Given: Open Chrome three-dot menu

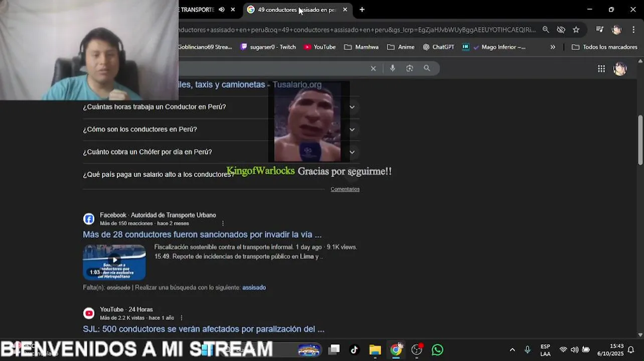Looking at the screenshot, I should tap(633, 30).
